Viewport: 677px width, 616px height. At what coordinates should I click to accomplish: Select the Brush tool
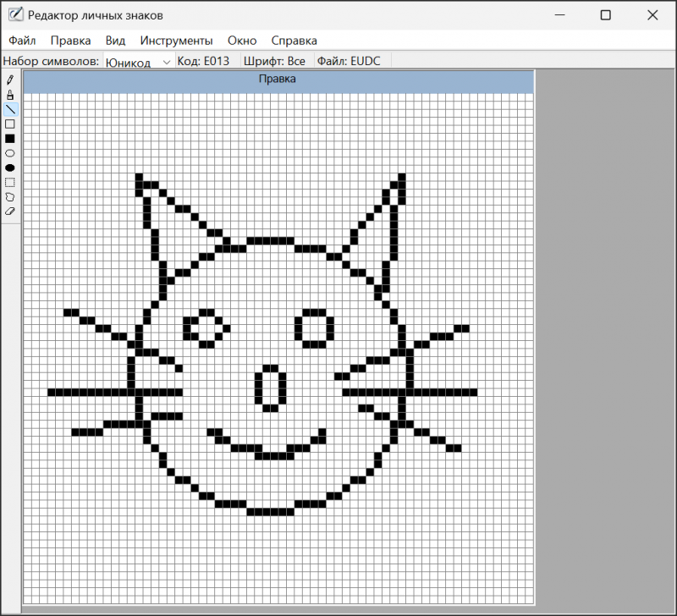(x=10, y=95)
